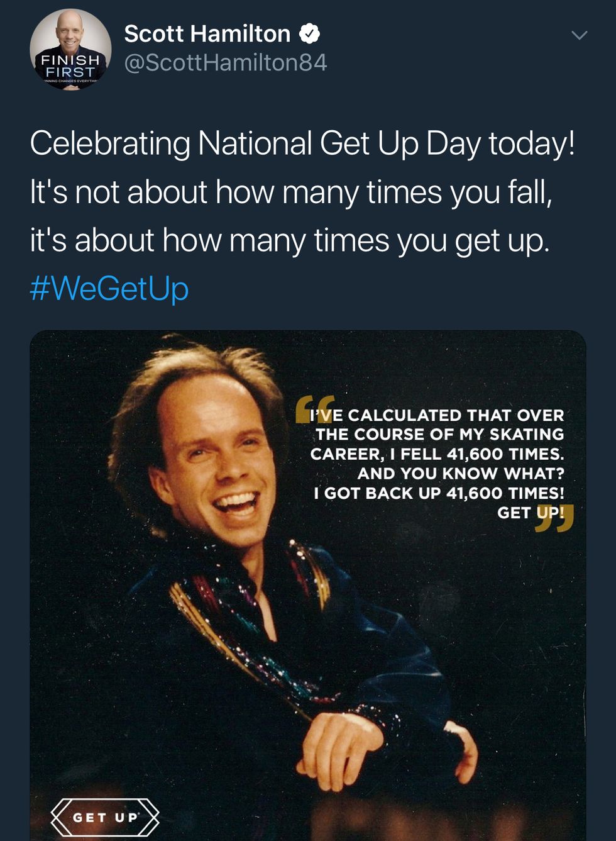Click the blue verified checkmark badge
This screenshot has width=616, height=841.
click(309, 34)
